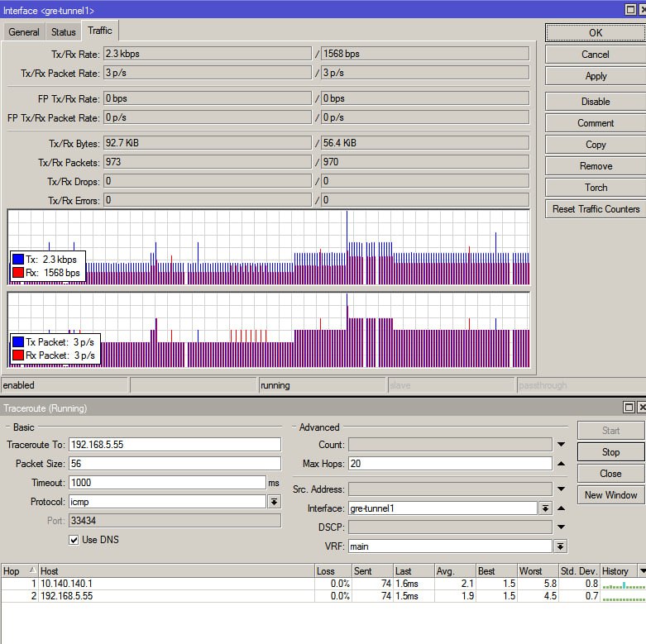
Task: Maximize the Traceroute window
Action: coord(629,408)
